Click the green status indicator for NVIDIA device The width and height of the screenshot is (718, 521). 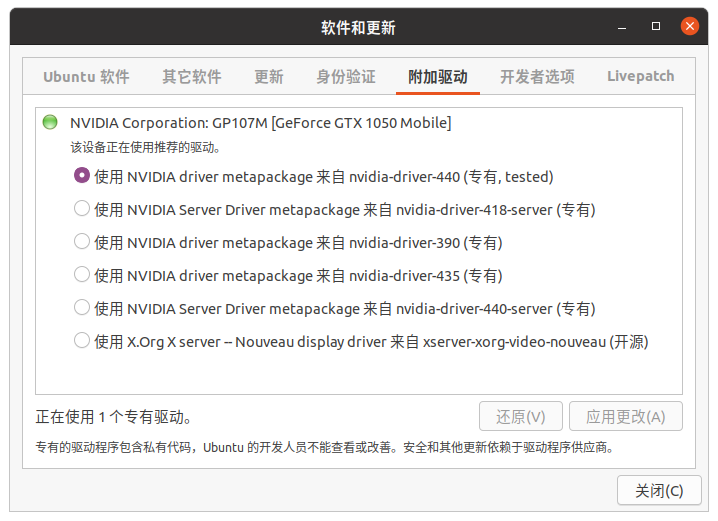coord(50,122)
